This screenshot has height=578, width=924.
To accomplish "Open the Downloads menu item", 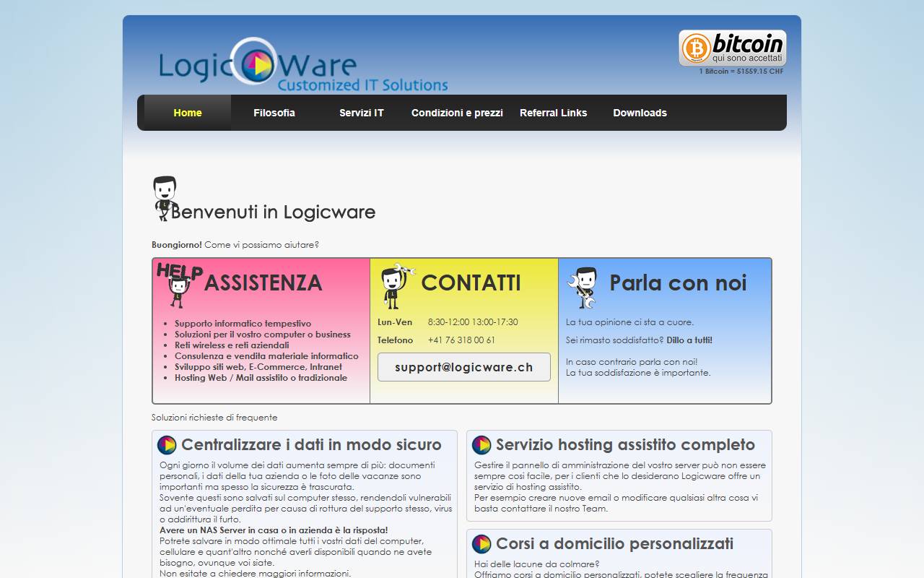I will coord(640,113).
